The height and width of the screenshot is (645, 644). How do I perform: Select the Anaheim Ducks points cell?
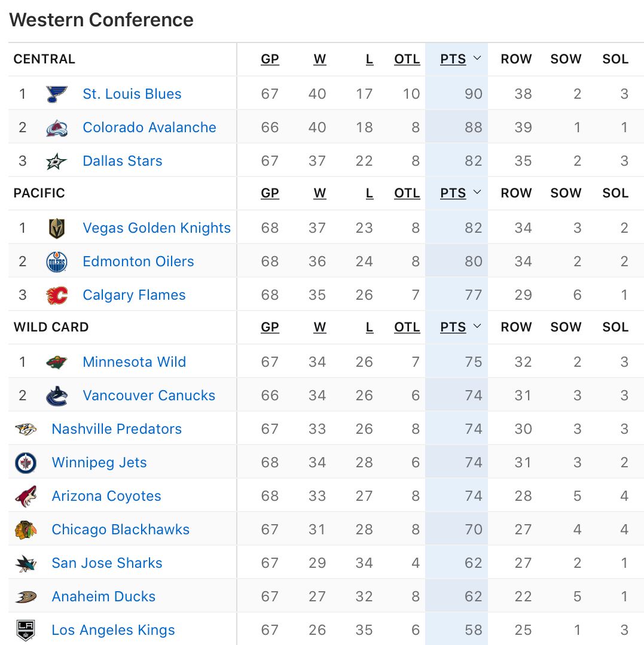pos(473,597)
